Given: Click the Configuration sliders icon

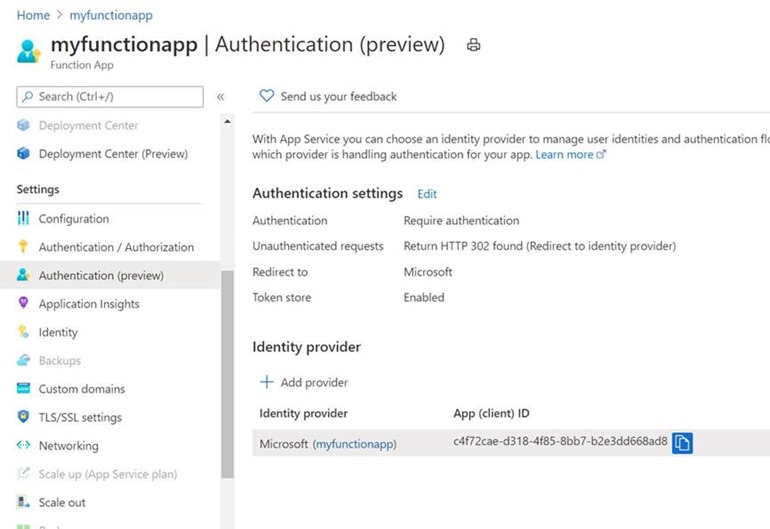Looking at the screenshot, I should (x=23, y=218).
